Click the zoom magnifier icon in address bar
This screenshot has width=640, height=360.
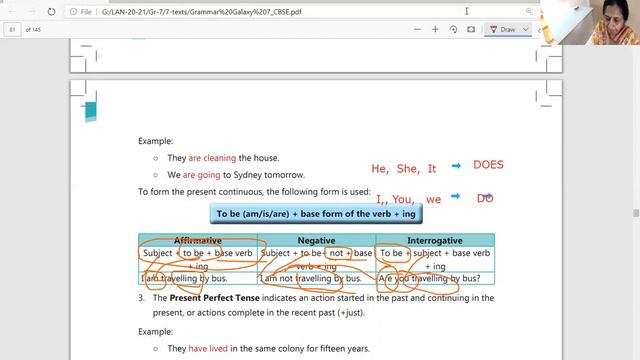pos(529,11)
